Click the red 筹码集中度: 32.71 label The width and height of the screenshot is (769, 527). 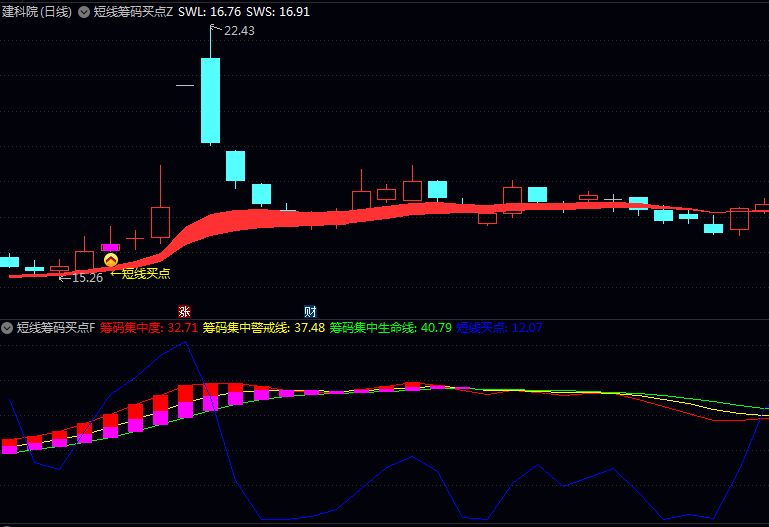(149, 328)
